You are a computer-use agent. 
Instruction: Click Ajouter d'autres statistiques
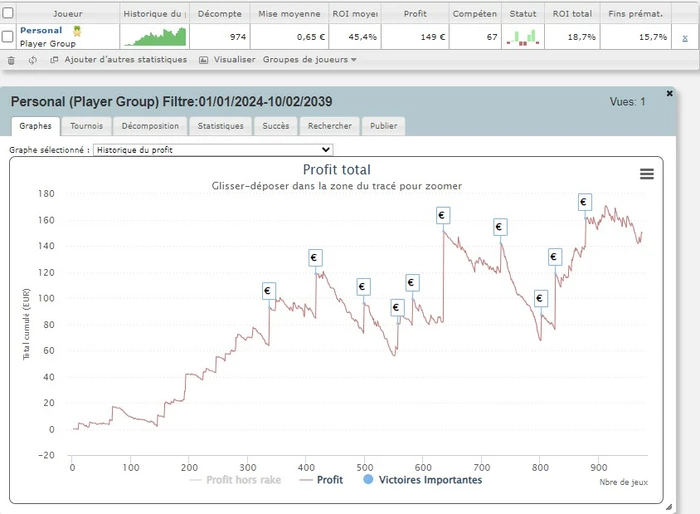(125, 59)
